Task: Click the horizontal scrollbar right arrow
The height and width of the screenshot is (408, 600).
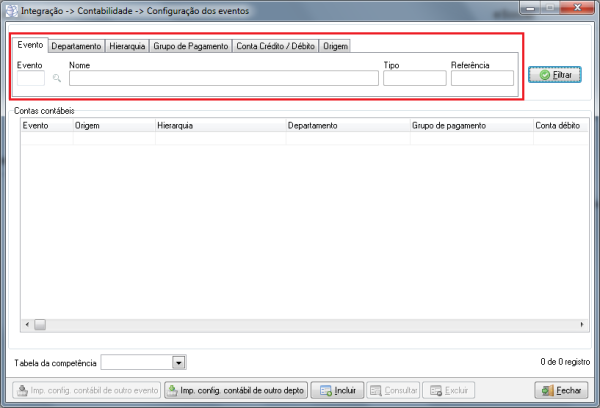Action: (580, 324)
